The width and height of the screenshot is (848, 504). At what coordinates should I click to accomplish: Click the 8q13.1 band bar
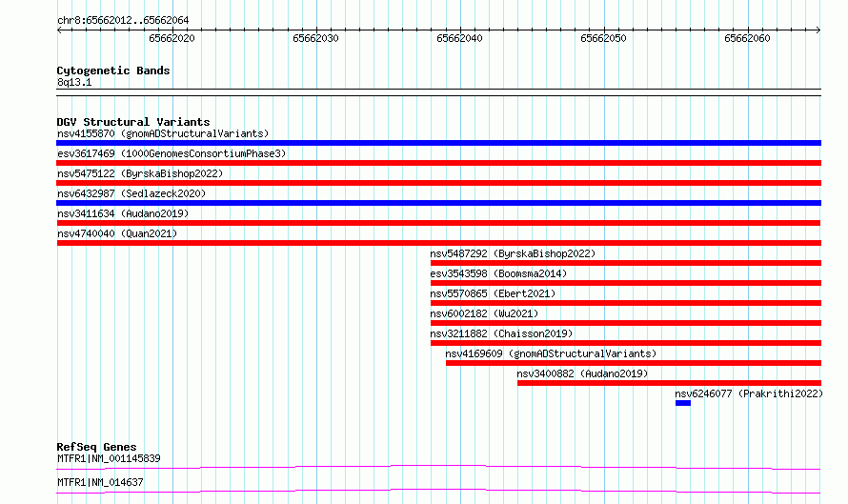tap(438, 92)
